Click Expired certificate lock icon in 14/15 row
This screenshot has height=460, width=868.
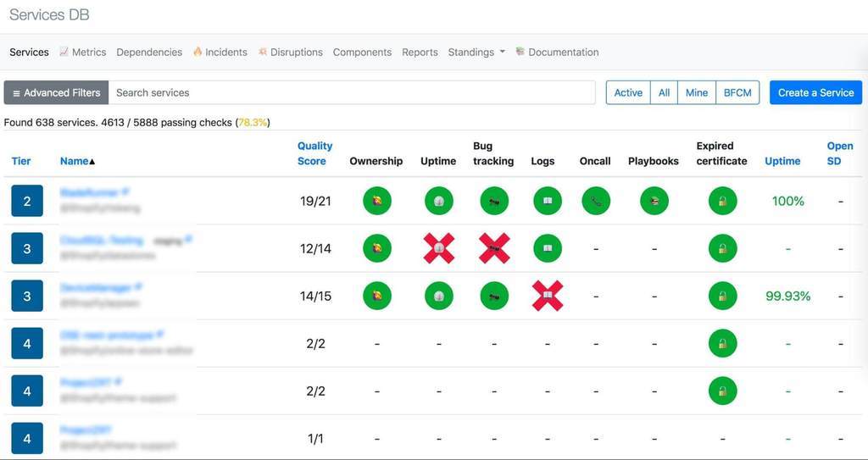click(722, 296)
